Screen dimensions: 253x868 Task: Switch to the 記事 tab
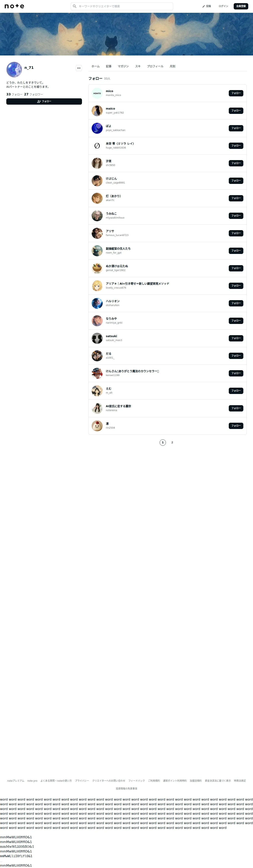(x=109, y=66)
